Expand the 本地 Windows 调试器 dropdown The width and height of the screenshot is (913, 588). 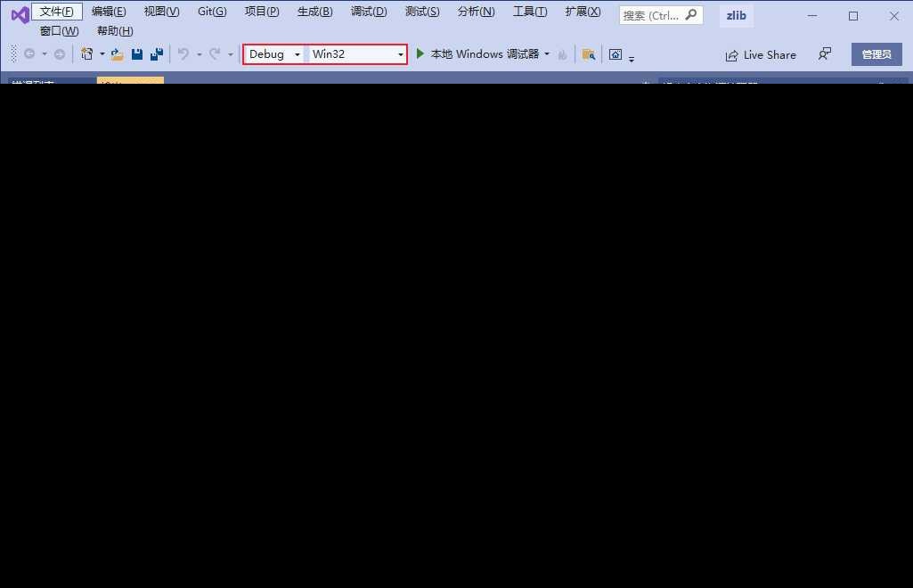point(547,53)
